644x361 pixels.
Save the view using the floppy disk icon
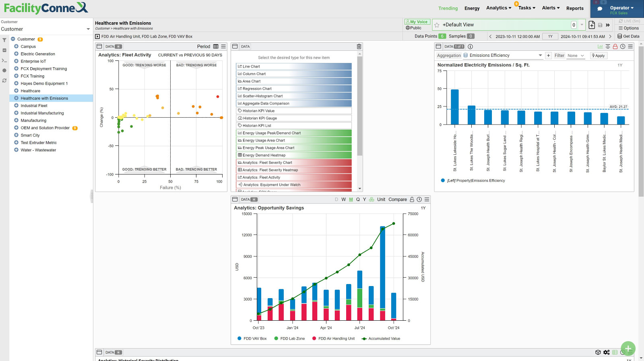[600, 25]
